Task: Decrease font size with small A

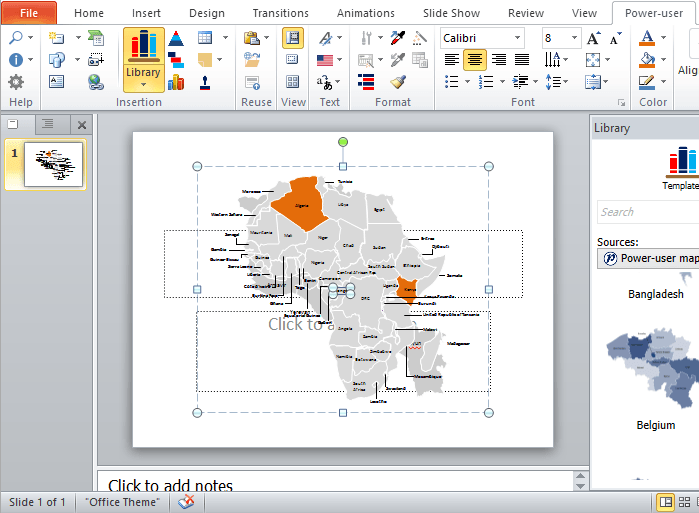Action: click(x=616, y=38)
